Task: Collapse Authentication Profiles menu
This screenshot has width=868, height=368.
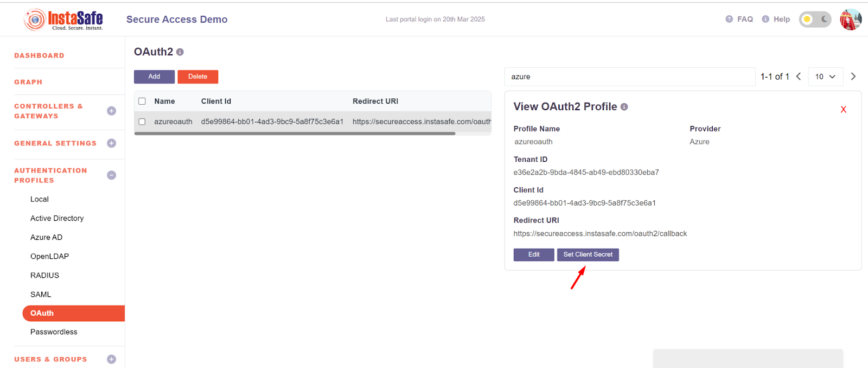Action: [x=112, y=175]
